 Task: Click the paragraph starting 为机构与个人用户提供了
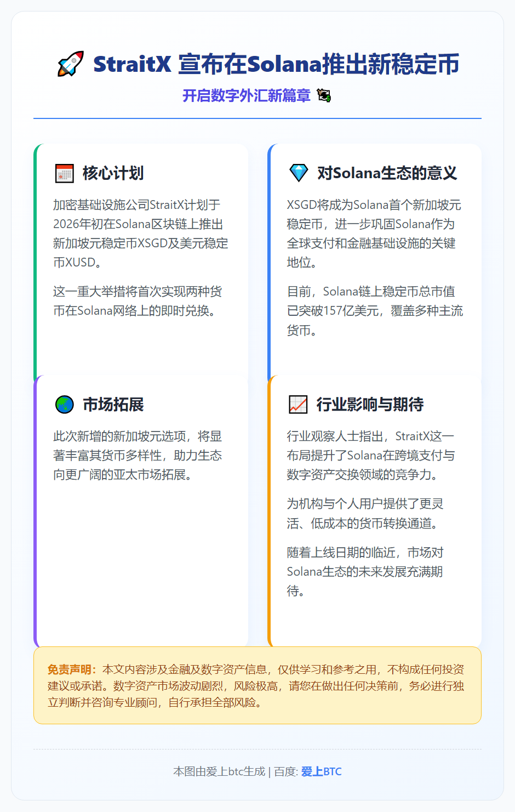click(x=365, y=514)
